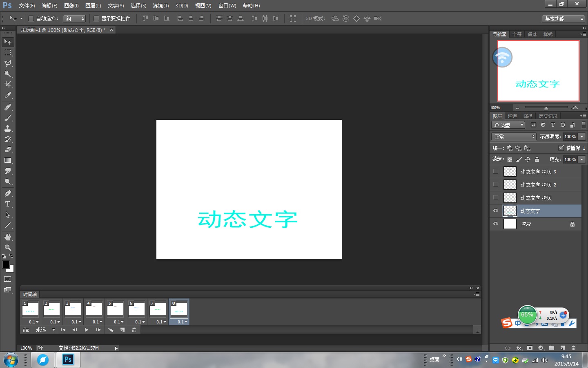Duplicate the selected timeline frame
This screenshot has height=368, width=588.
[122, 330]
